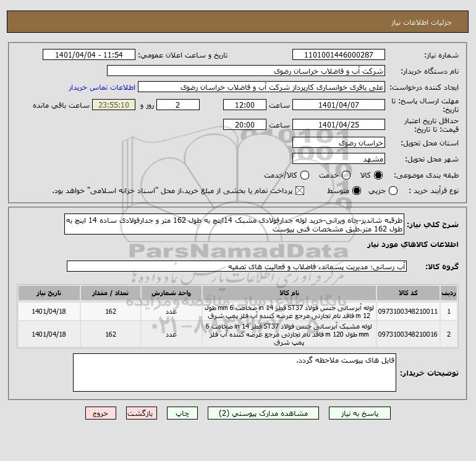Viewport: 476px width, 461px height.
Task: Click the response deadline date 1401/04/07
Action: 339,105
